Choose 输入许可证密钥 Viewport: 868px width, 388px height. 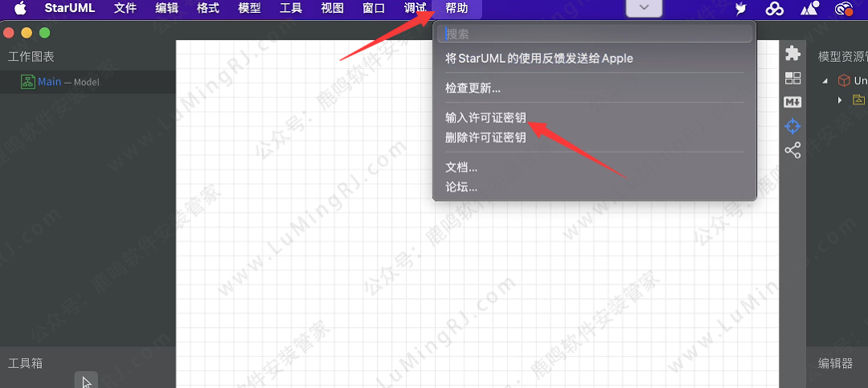(485, 117)
